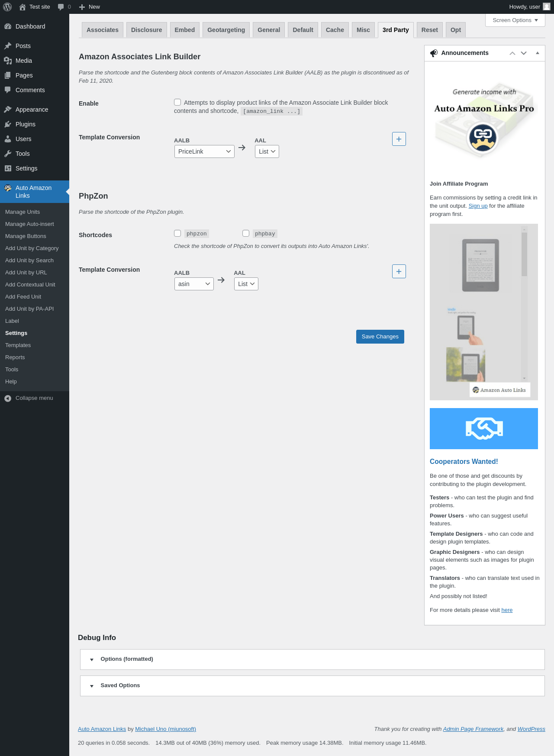Click the Dashboard gauge icon
This screenshot has height=756, width=554.
pos(8,26)
